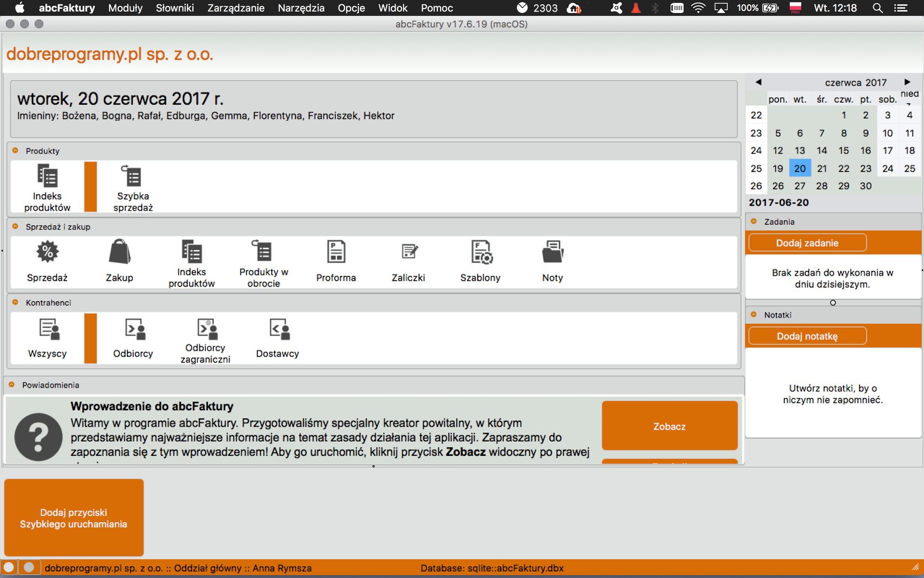Open the Noty icon
This screenshot has height=578, width=924.
pyautogui.click(x=552, y=261)
